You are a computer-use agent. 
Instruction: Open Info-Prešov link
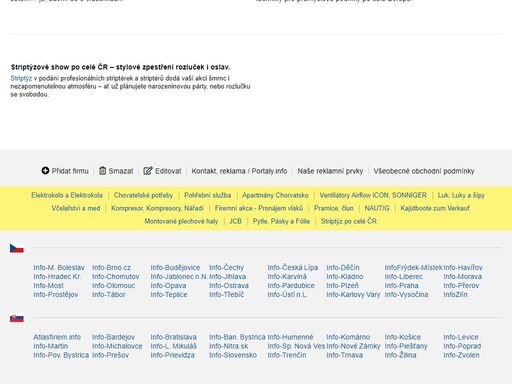pos(110,355)
